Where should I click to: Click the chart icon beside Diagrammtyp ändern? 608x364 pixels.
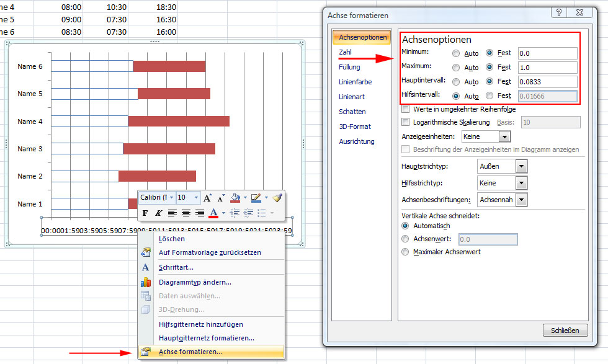pos(146,282)
